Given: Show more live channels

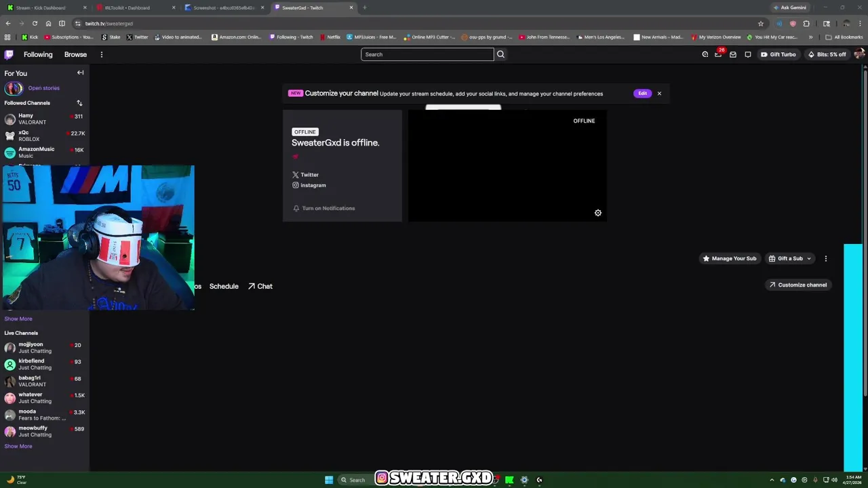Looking at the screenshot, I should pyautogui.click(x=18, y=446).
